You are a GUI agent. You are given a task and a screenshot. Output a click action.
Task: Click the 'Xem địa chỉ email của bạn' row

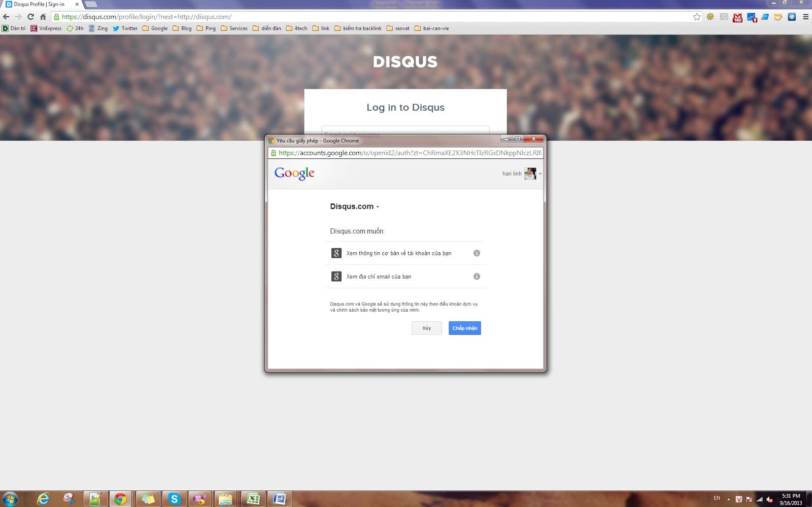(405, 277)
